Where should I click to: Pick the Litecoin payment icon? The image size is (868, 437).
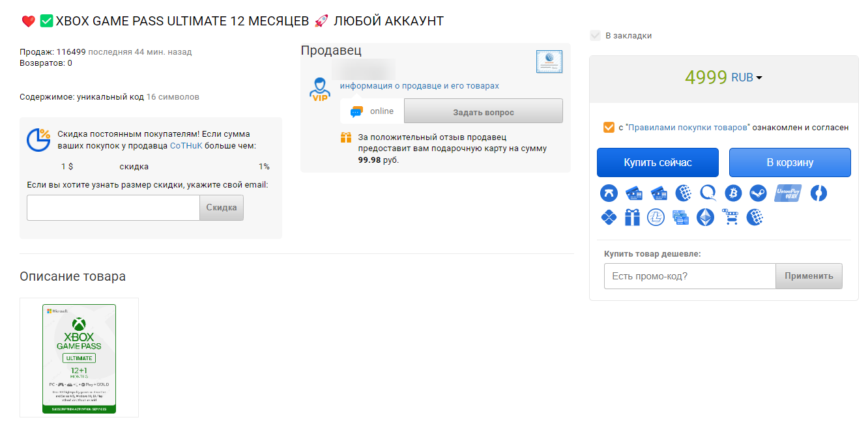(x=656, y=217)
